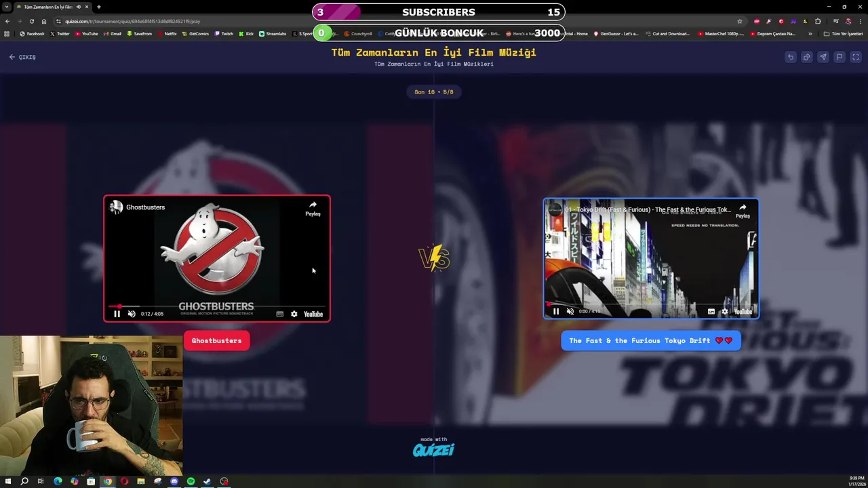Open Windows taskbar search
Image resolution: width=868 pixels, height=488 pixels.
[x=24, y=481]
